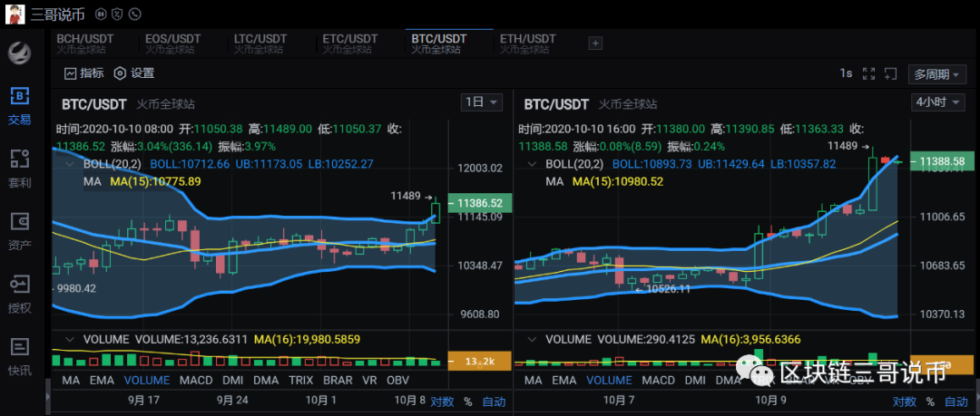Select the BTC/USDT tab

point(449,44)
